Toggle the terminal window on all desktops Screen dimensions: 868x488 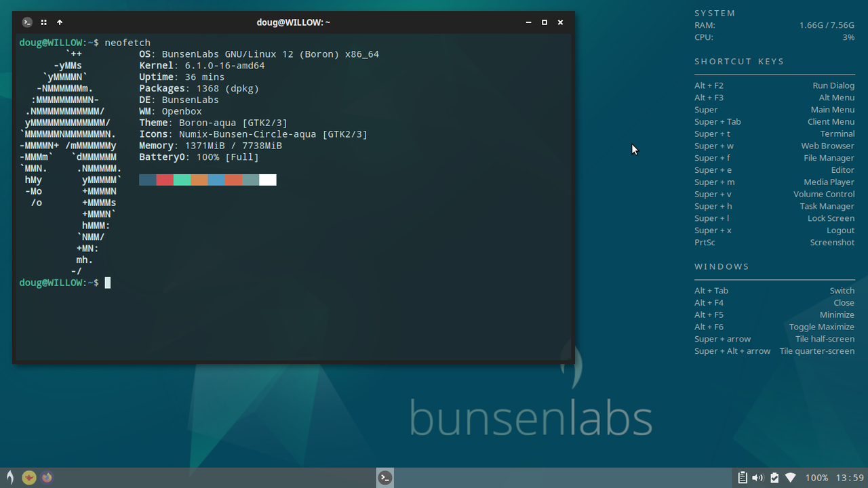43,22
